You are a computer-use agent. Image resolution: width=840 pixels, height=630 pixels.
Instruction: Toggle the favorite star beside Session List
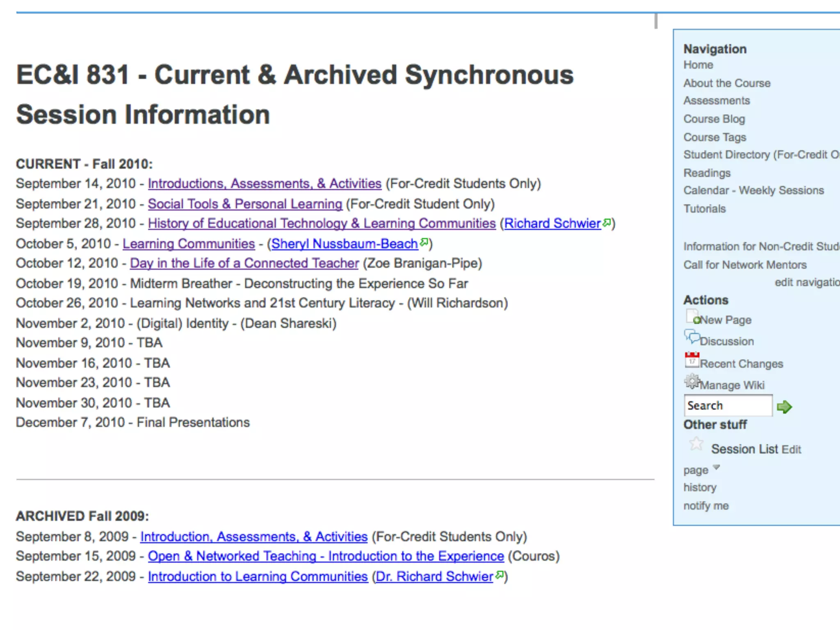[x=696, y=444]
